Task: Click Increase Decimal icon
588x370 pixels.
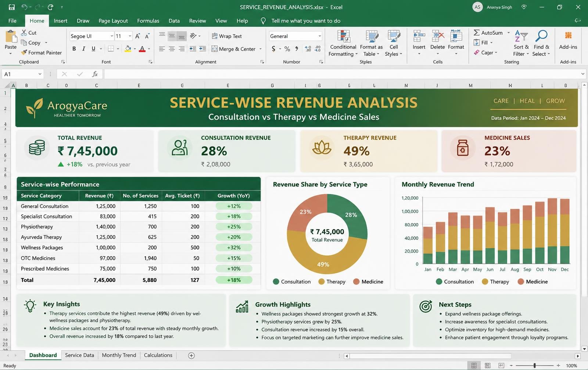Action: coord(308,49)
